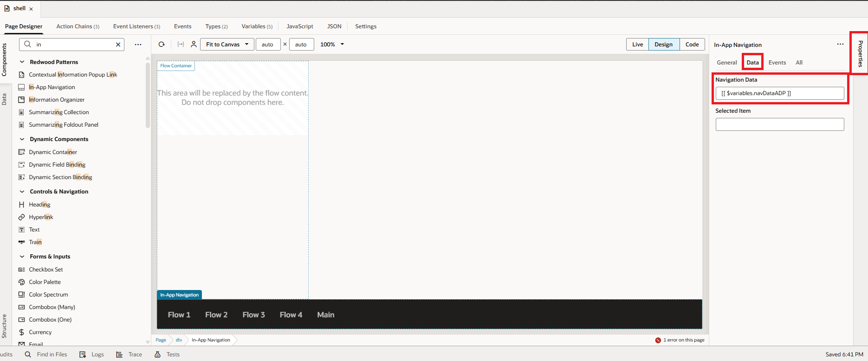Open the Trace panel

click(129, 355)
